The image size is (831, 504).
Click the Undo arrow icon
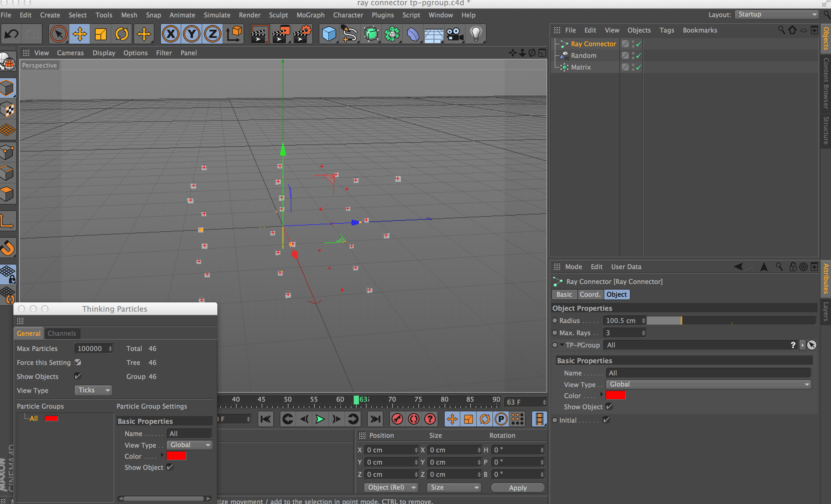(11, 34)
